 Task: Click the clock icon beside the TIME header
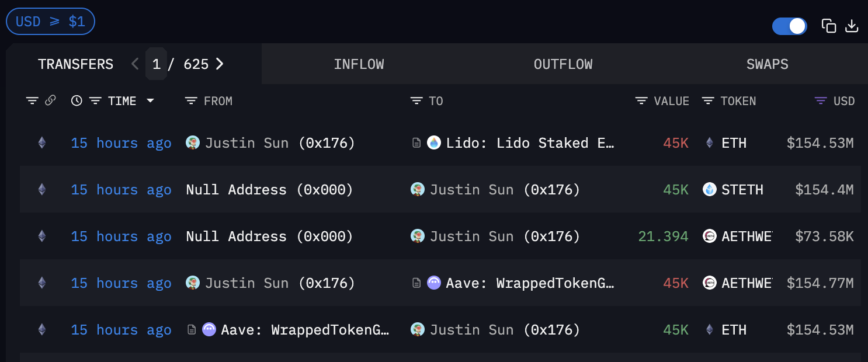(75, 100)
